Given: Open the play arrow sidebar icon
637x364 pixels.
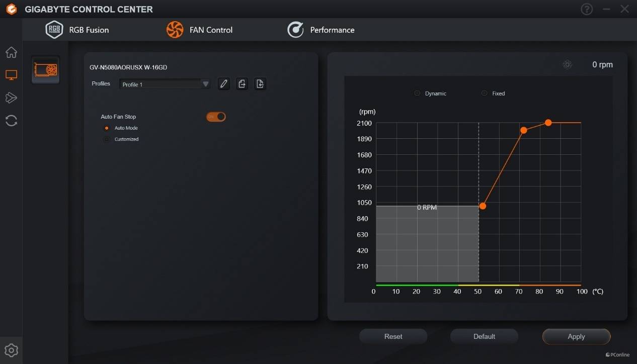Looking at the screenshot, I should (11, 98).
